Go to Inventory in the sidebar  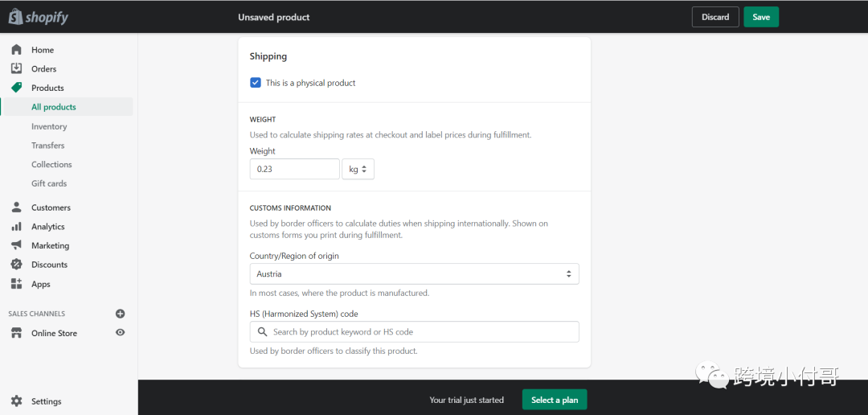point(49,126)
